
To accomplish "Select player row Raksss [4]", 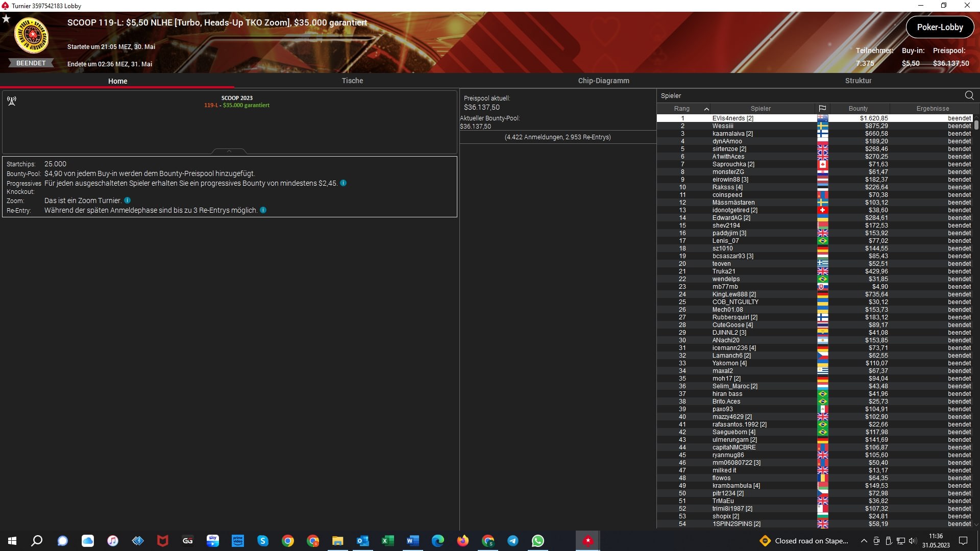I will (x=815, y=187).
